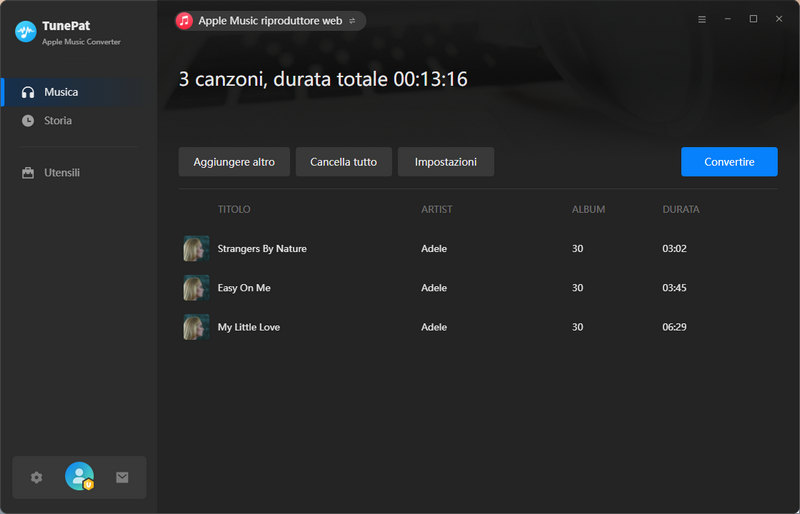Click duration 06:29
The height and width of the screenshot is (514, 800).
click(674, 327)
